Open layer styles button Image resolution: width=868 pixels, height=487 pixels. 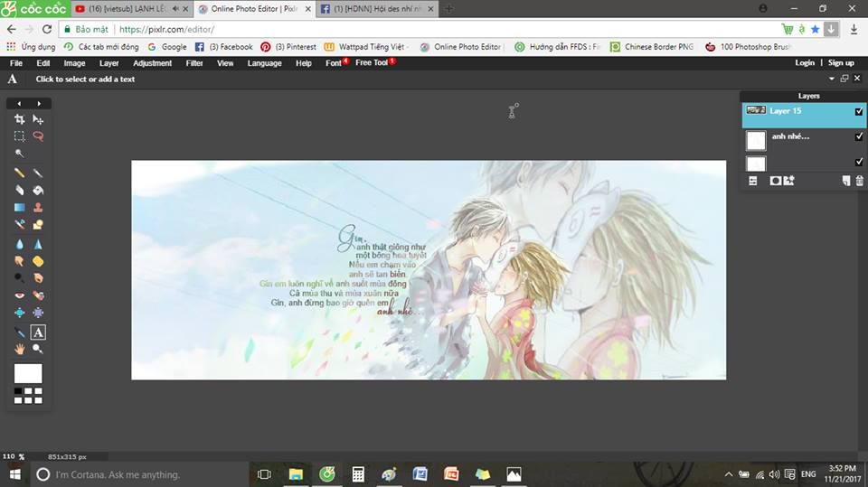pos(788,181)
